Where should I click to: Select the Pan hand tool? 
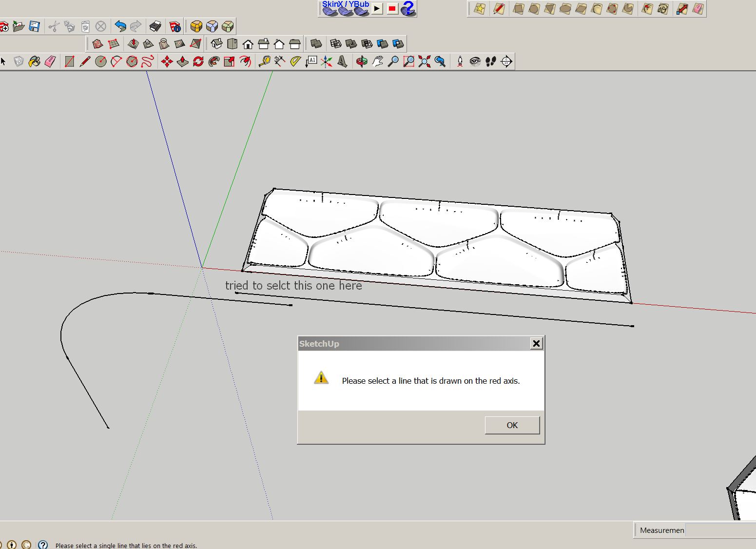pyautogui.click(x=377, y=61)
